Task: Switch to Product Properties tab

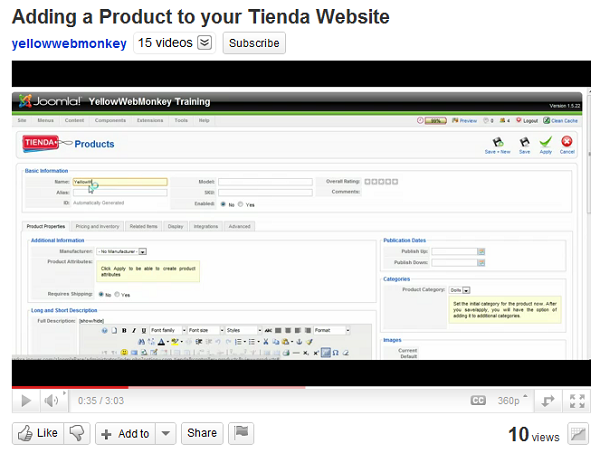Action: 46,226
